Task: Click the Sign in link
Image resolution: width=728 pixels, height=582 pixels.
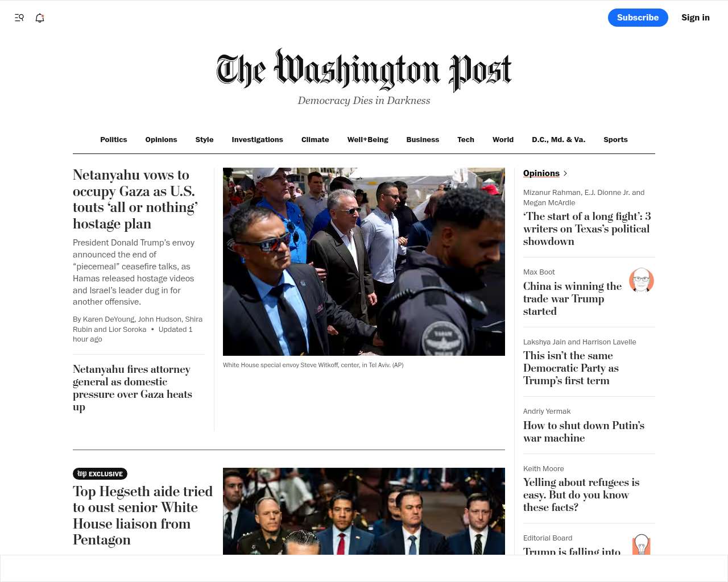Action: pos(696,18)
